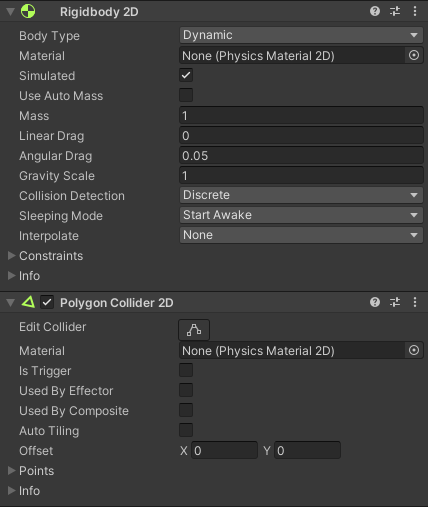Click the Interpolate label
This screenshot has height=507, width=428.
point(49,236)
